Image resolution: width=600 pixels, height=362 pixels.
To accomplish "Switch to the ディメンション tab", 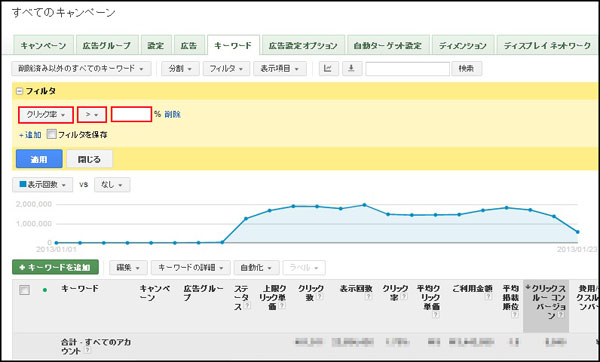I will coord(463,46).
